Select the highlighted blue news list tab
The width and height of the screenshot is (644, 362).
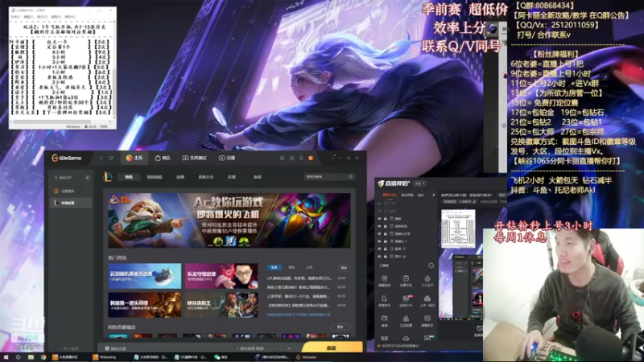point(274,268)
